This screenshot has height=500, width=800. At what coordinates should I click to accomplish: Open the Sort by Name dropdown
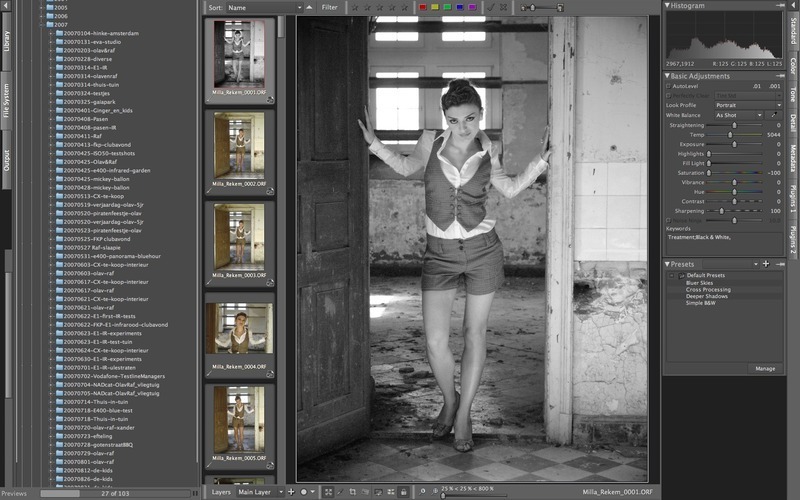click(265, 8)
